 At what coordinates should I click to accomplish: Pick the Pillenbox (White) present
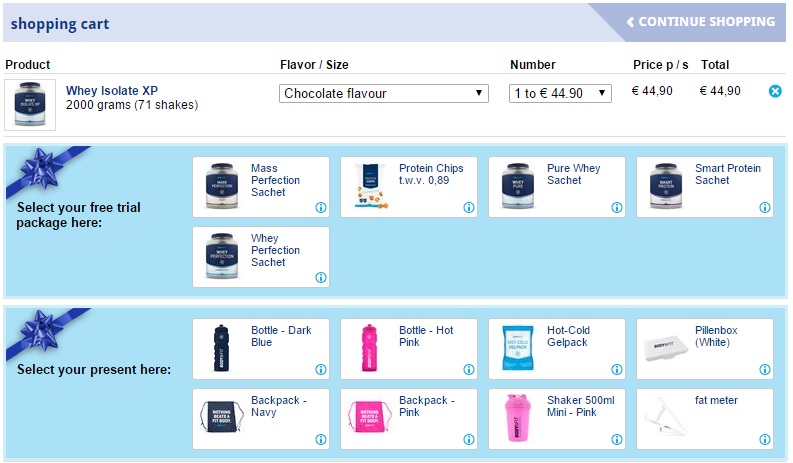point(704,348)
